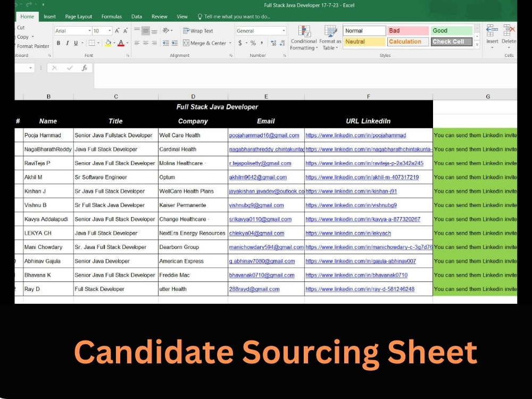Apply the Bad cell style
The width and height of the screenshot is (532, 399).
coord(408,30)
